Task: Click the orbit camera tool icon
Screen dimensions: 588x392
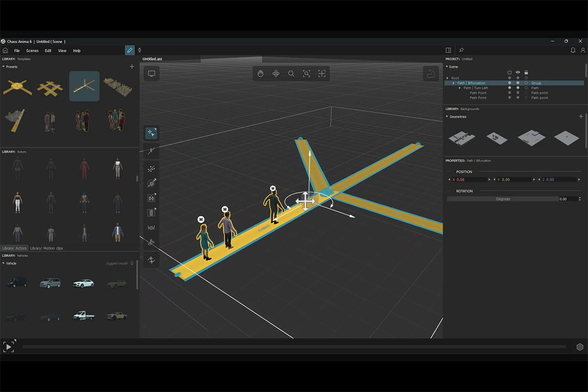Action: (x=276, y=74)
